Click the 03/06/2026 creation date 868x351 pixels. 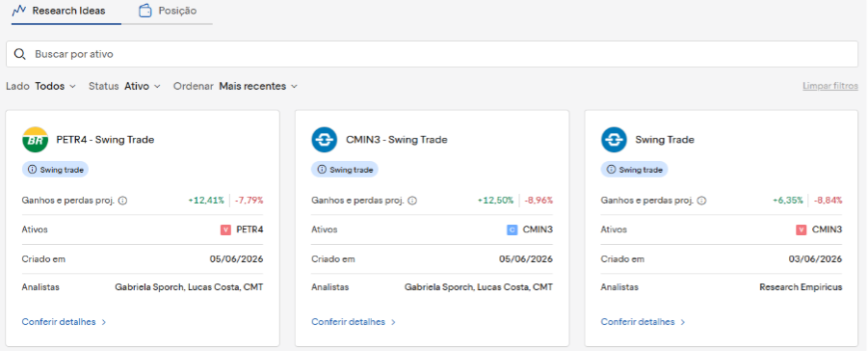(x=815, y=259)
